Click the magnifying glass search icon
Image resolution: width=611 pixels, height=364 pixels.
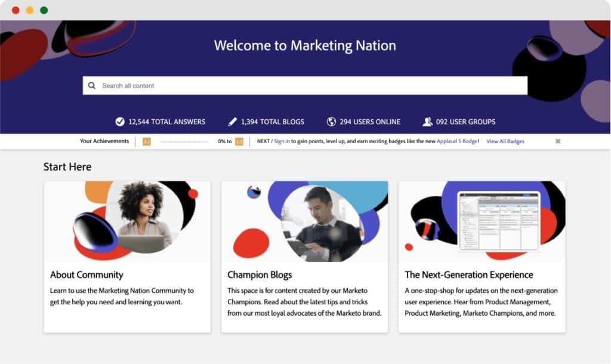[x=92, y=85]
